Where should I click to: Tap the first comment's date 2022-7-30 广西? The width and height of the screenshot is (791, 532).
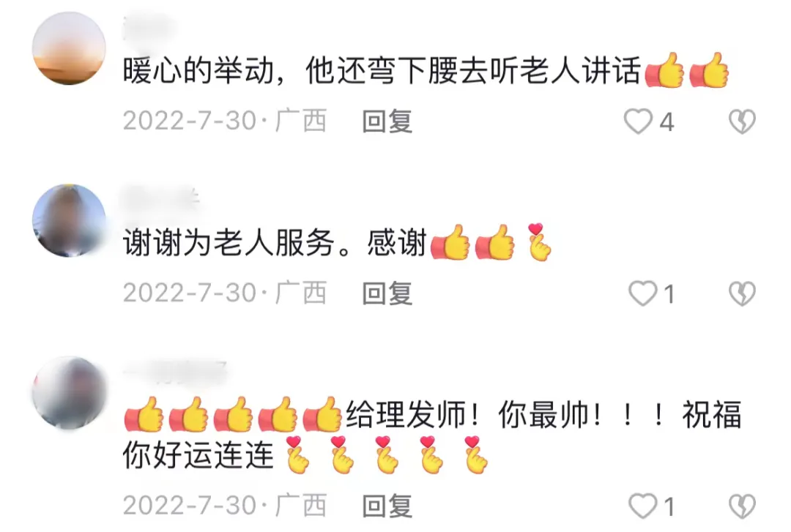click(x=225, y=121)
